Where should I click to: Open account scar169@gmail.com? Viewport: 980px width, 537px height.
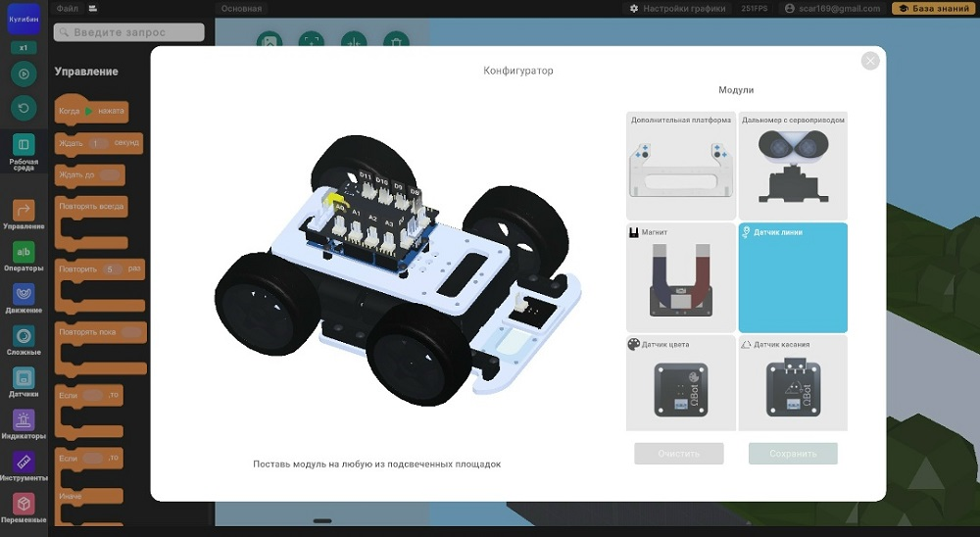[x=832, y=8]
